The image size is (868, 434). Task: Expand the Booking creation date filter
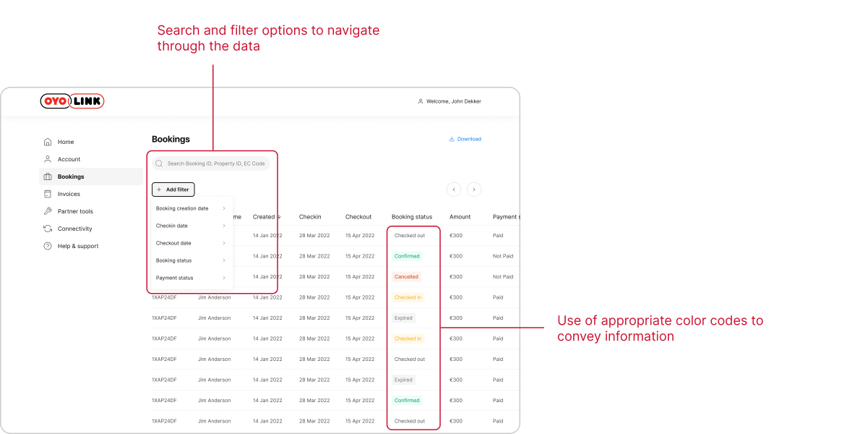tap(192, 208)
